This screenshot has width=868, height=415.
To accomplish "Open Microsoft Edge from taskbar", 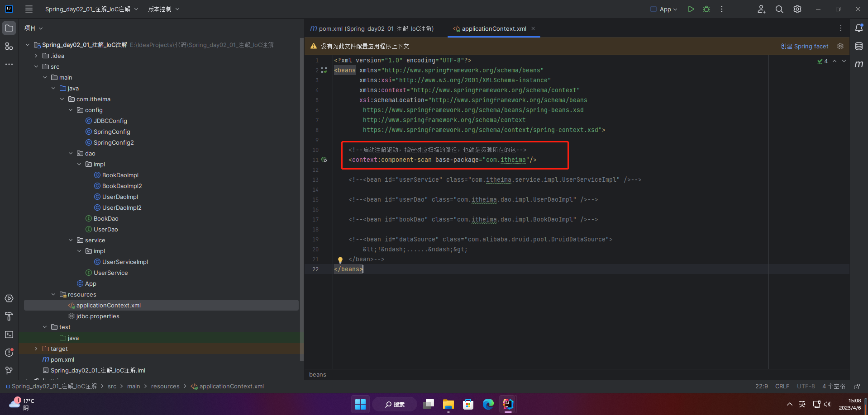I will [488, 404].
